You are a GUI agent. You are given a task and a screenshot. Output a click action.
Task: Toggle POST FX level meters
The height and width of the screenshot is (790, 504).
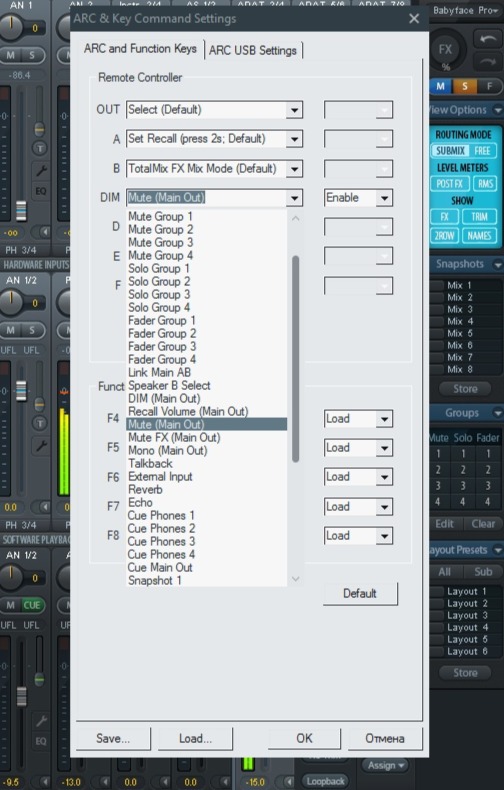(450, 184)
